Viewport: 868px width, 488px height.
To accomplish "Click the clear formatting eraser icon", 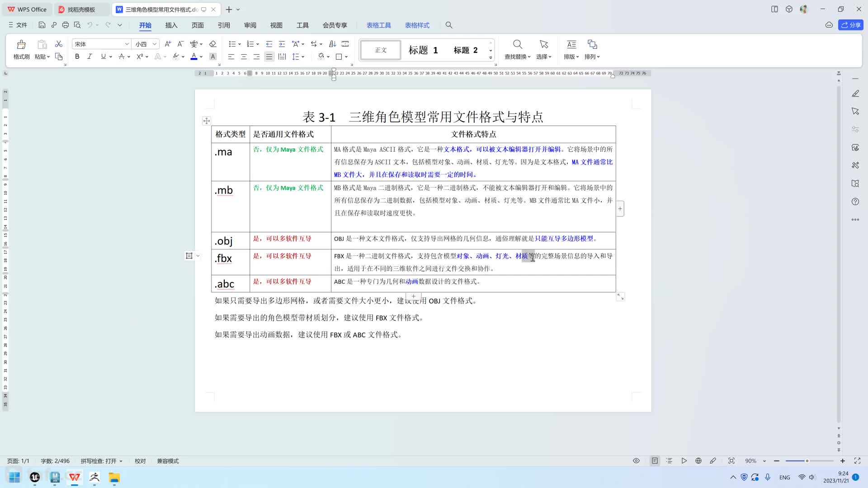I will click(212, 44).
